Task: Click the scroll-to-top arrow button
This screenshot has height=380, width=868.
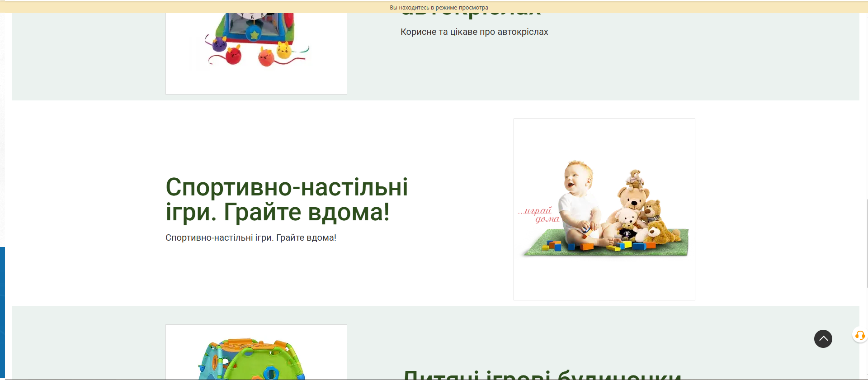Action: [823, 339]
